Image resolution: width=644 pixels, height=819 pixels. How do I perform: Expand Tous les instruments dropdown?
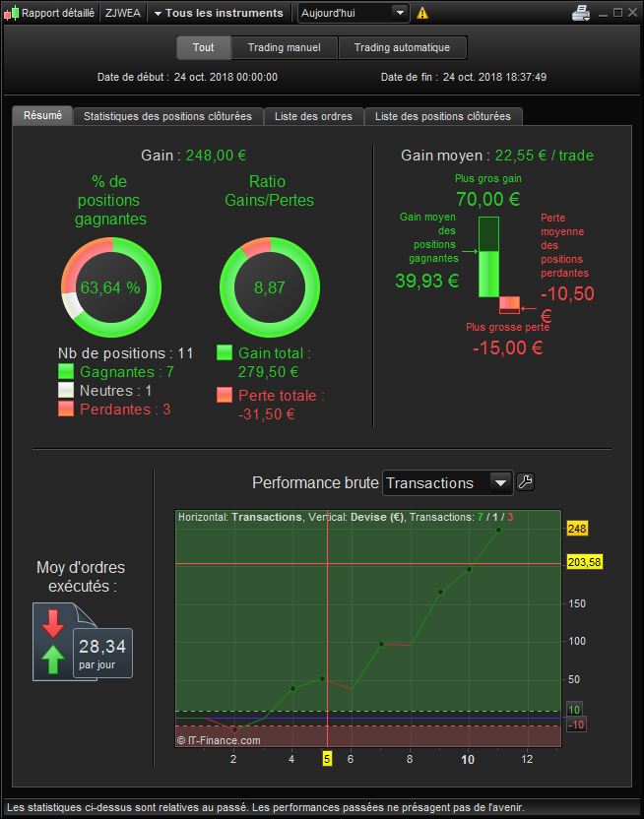click(x=219, y=13)
